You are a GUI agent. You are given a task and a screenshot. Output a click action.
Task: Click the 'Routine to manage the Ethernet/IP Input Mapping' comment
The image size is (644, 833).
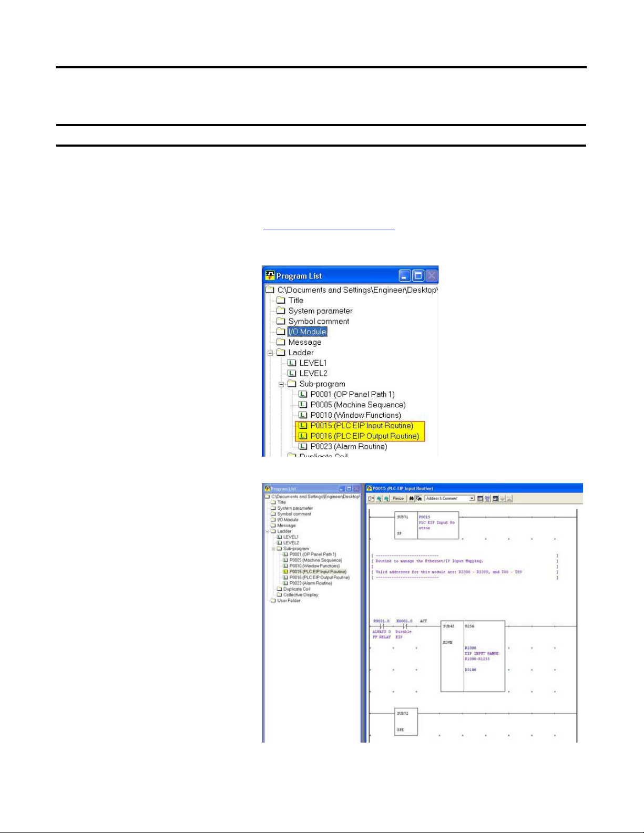pyautogui.click(x=429, y=561)
